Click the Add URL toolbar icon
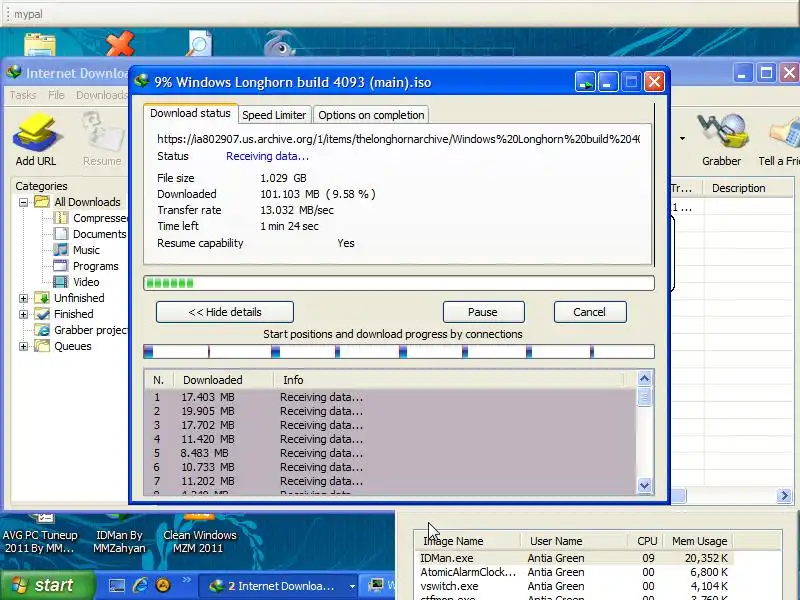 (x=36, y=140)
